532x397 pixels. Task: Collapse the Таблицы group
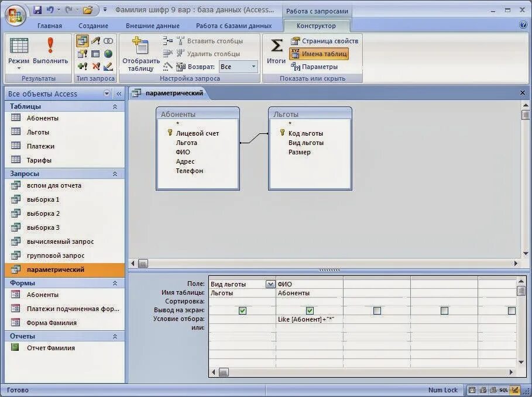pos(115,106)
